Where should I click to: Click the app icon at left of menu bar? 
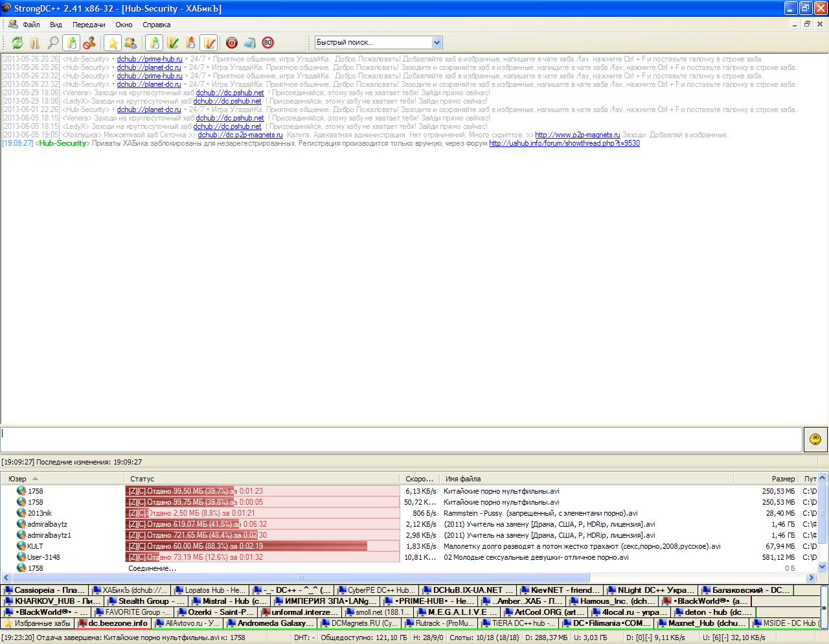point(13,25)
